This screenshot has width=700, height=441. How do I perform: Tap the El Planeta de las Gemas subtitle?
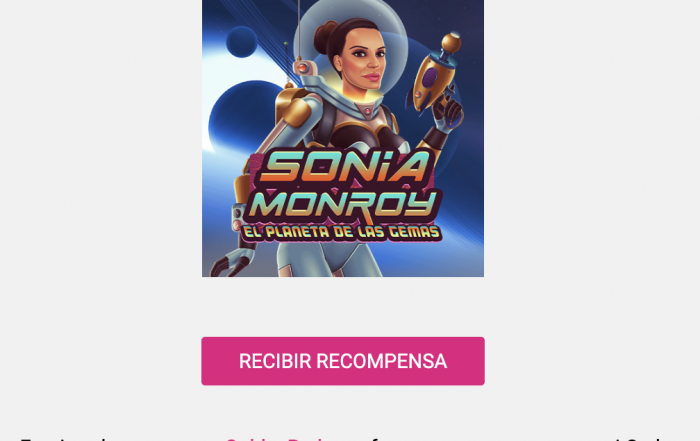pyautogui.click(x=342, y=233)
